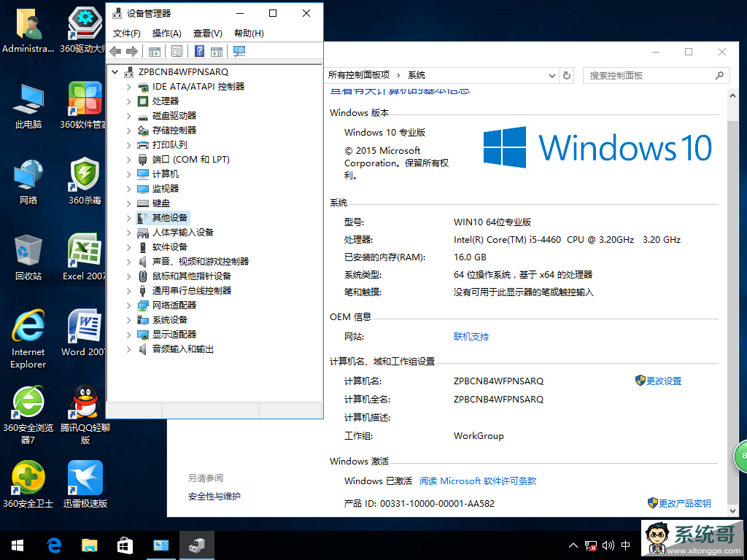Open 360杀毒 desktop icon
The width and height of the screenshot is (747, 560).
85,182
